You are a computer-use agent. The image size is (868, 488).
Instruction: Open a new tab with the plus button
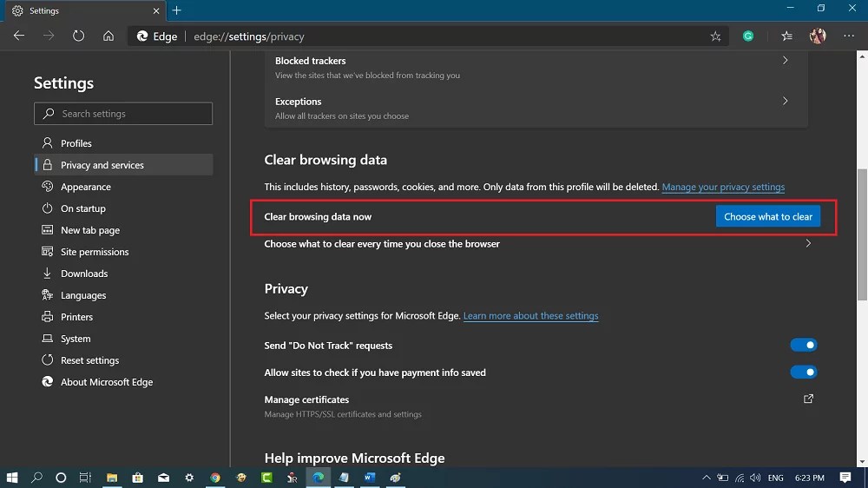(x=176, y=10)
